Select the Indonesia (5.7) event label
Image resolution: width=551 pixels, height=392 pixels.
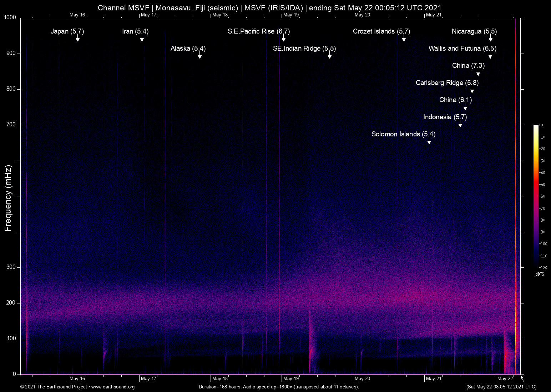pyautogui.click(x=445, y=117)
